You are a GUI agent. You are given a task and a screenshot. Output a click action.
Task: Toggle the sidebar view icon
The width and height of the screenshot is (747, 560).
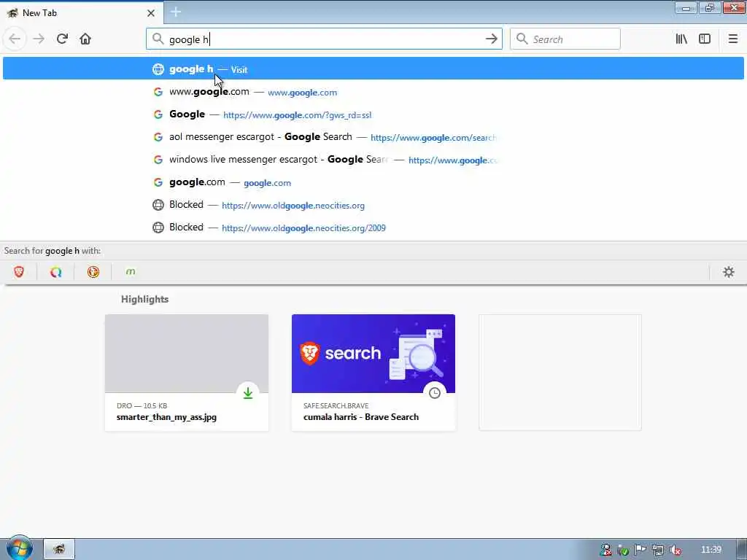click(x=705, y=39)
